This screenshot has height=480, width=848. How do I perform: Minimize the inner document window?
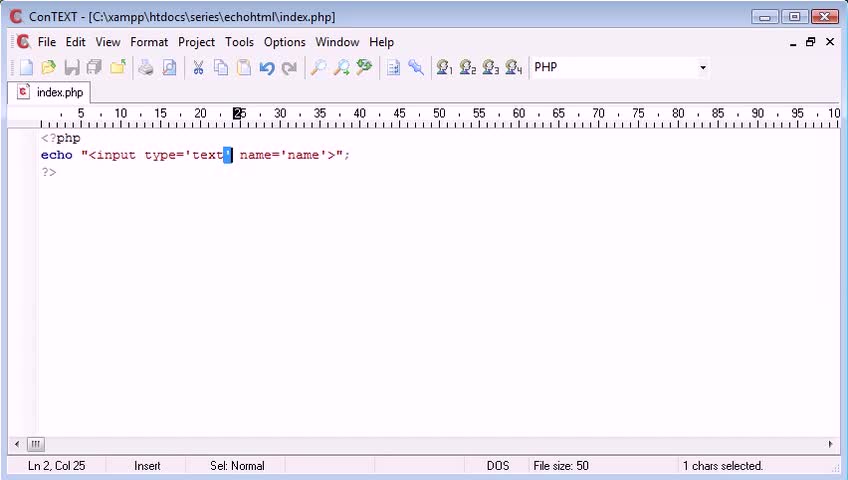(793, 42)
